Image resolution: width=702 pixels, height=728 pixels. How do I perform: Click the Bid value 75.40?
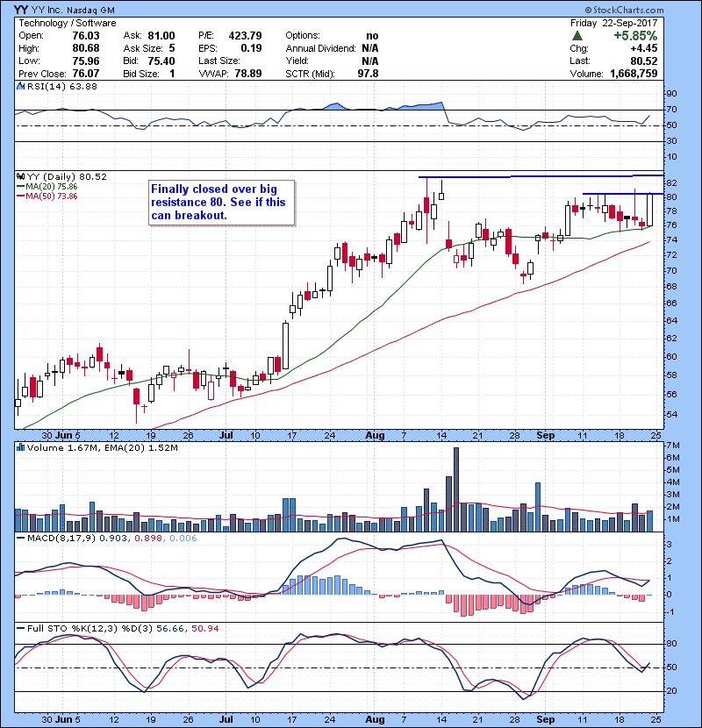point(161,61)
